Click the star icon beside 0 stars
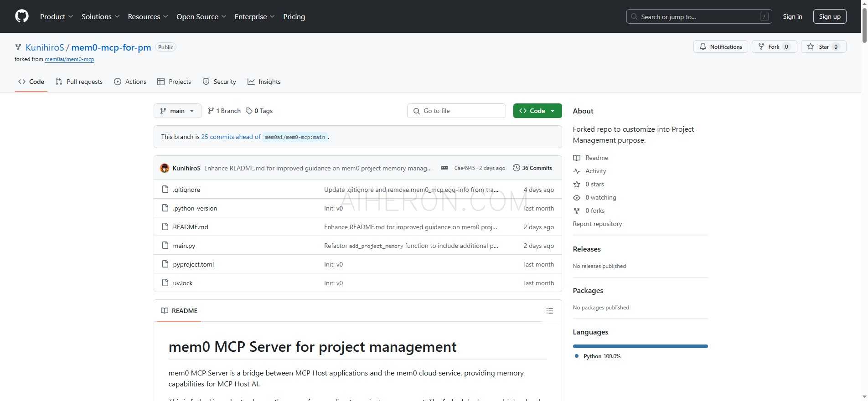The height and width of the screenshot is (401, 868). [x=577, y=184]
